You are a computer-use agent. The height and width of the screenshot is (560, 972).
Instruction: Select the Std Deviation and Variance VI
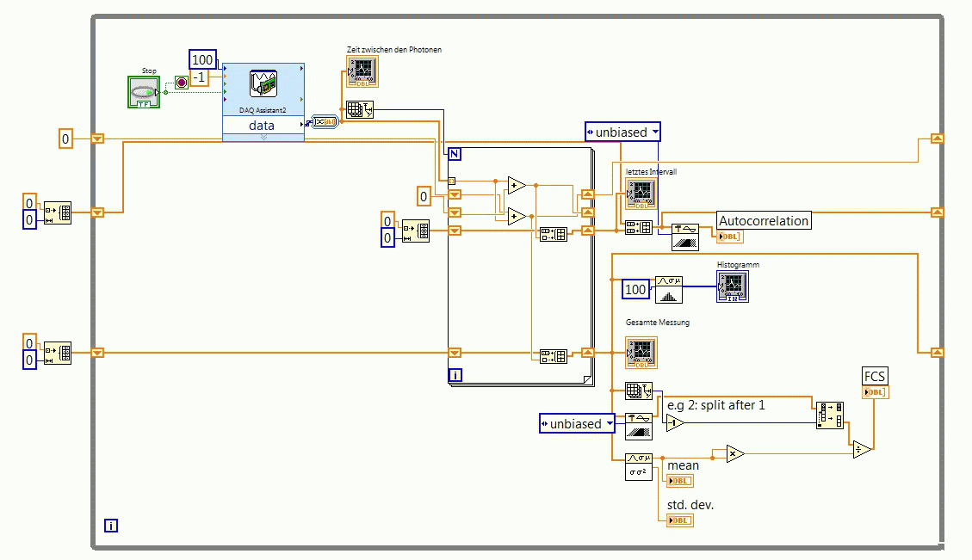point(639,467)
